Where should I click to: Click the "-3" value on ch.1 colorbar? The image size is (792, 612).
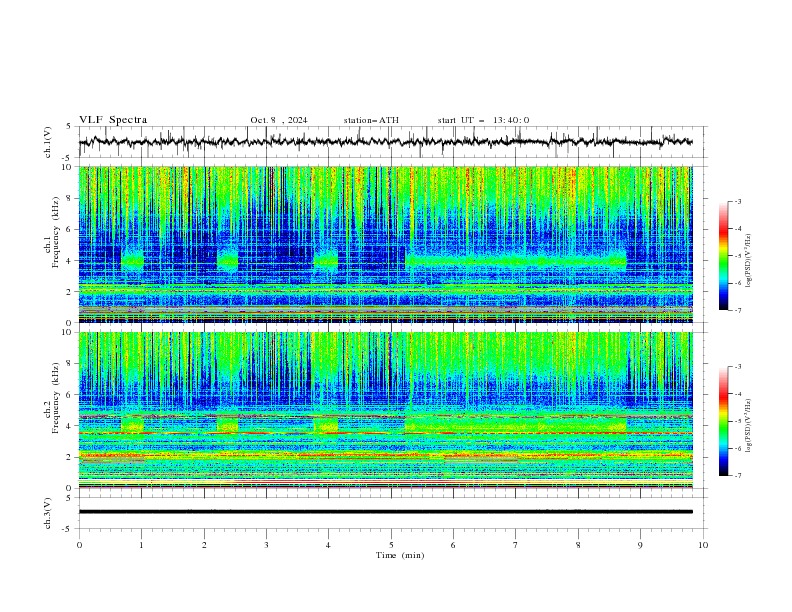[x=737, y=202]
